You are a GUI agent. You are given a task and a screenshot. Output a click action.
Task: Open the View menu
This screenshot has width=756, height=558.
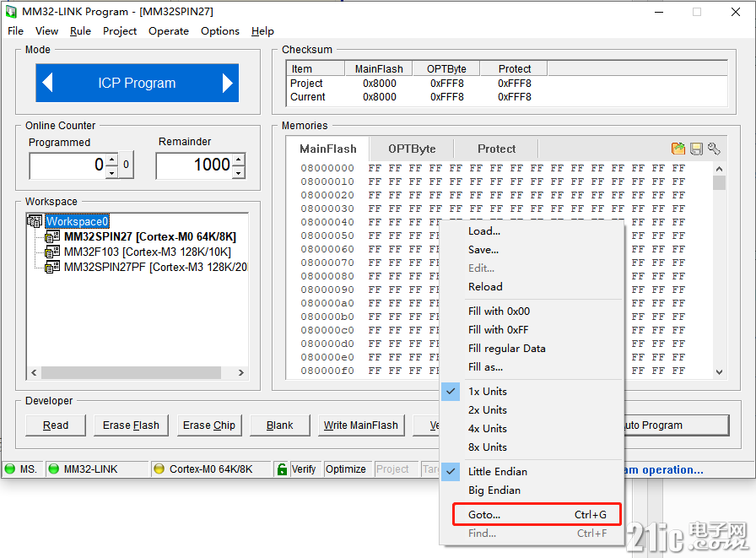[x=46, y=31]
